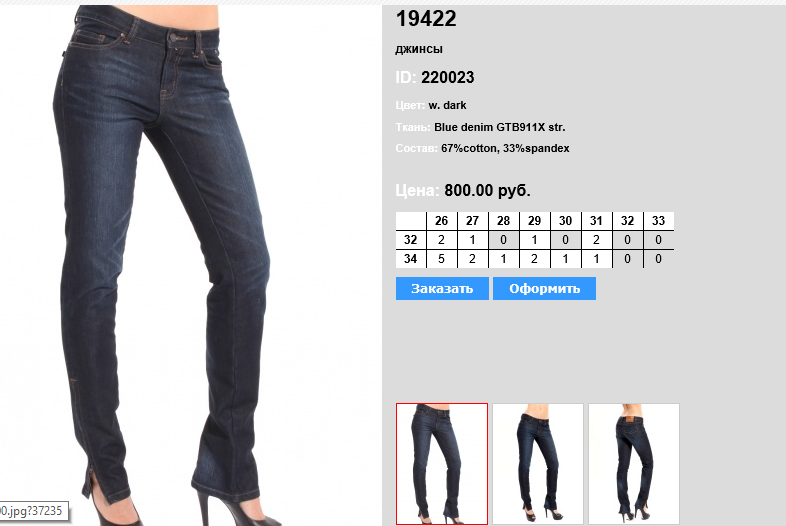This screenshot has width=786, height=526.
Task: View the back-view jeans thumbnail
Action: [x=634, y=464]
